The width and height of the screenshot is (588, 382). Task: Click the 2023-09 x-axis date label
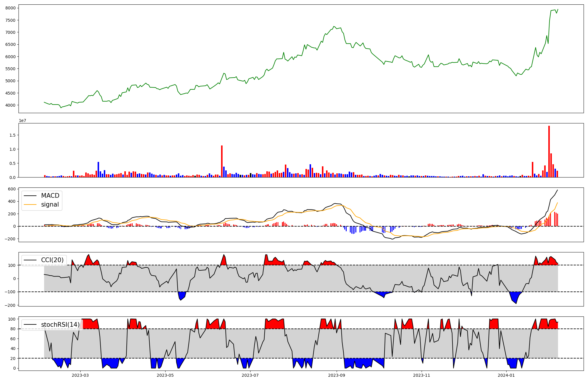pyautogui.click(x=337, y=375)
